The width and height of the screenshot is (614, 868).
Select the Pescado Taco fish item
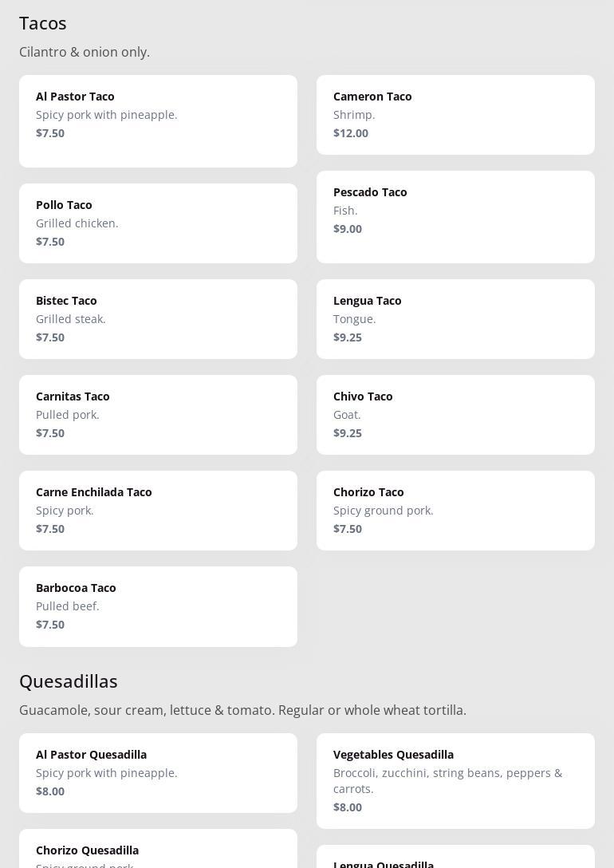click(455, 217)
